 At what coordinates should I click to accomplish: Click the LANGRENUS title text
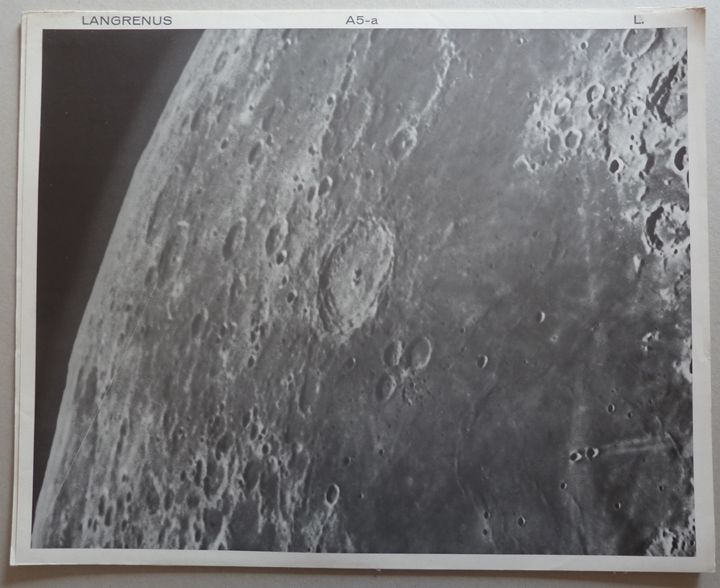pyautogui.click(x=126, y=21)
